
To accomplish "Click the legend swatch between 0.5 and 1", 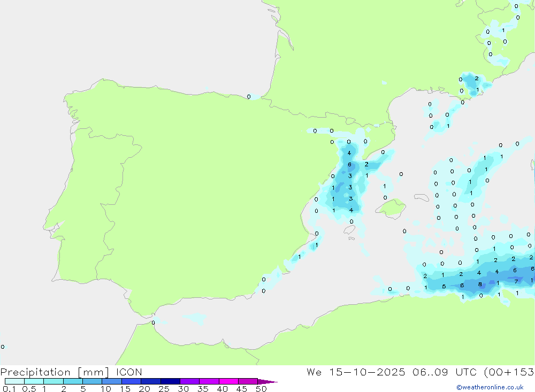I will click(34, 381).
